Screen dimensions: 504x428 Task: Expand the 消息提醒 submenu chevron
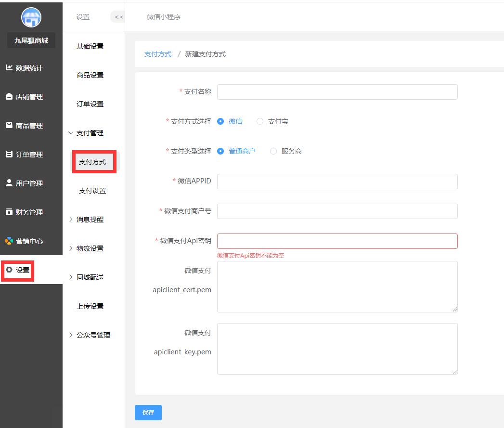(x=71, y=220)
